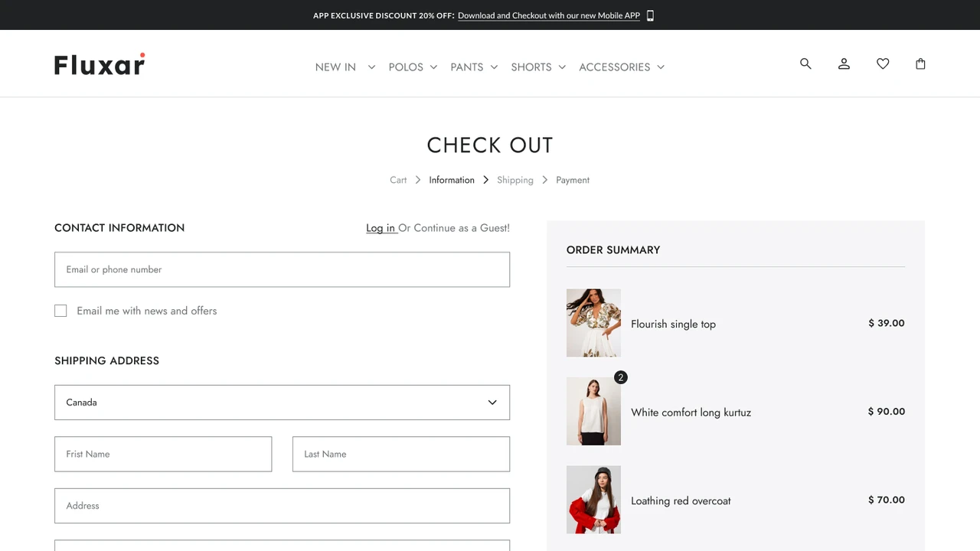Select Information breadcrumb step

452,180
